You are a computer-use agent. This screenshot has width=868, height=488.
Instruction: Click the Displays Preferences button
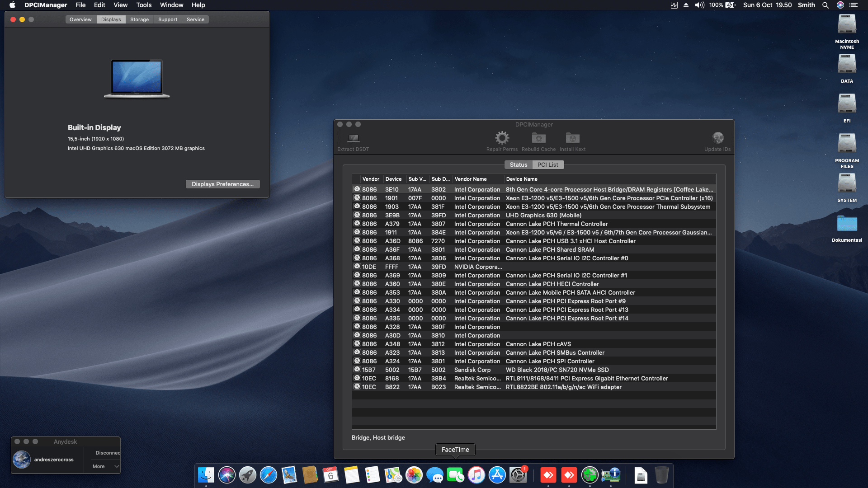tap(222, 184)
